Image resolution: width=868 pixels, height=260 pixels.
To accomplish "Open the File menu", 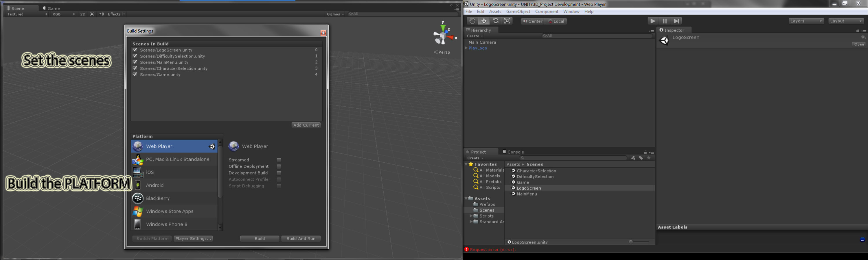I will click(x=469, y=12).
